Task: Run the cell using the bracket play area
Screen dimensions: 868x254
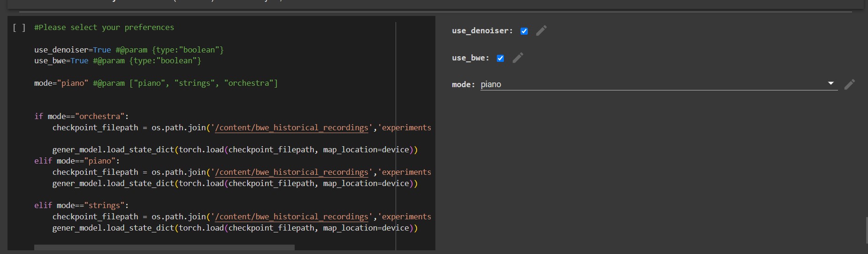Action: click(19, 28)
